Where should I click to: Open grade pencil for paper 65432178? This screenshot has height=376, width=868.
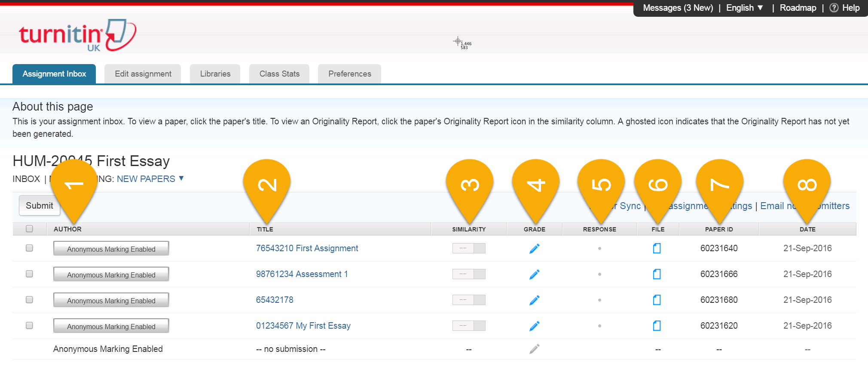click(534, 300)
